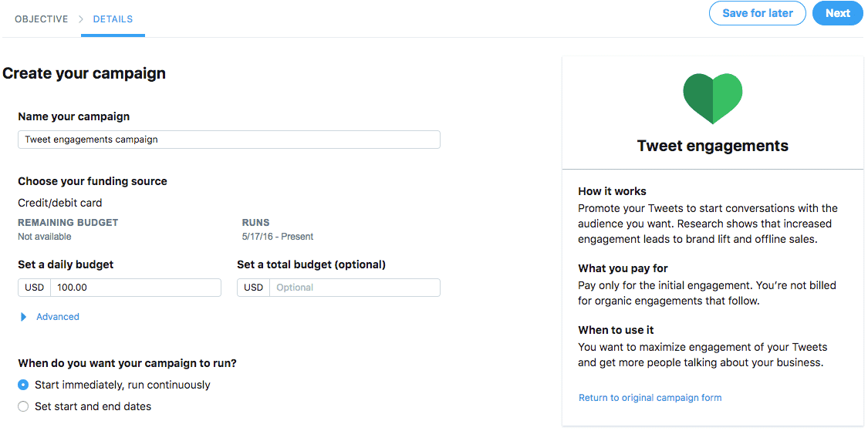
Task: Click the Not available remaining budget value
Action: point(44,237)
